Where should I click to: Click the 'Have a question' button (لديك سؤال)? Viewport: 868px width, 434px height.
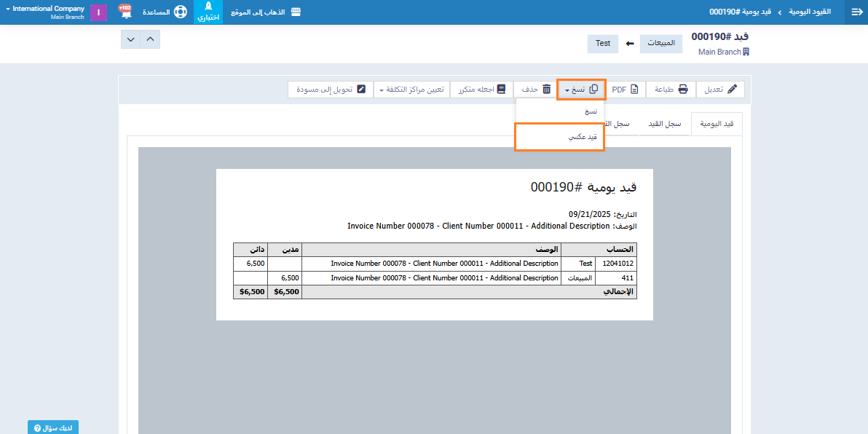53,427
